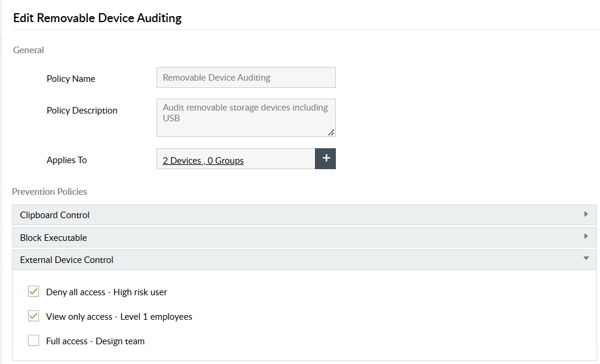Enable the Full access checkbox
600x364 pixels.
(x=33, y=341)
